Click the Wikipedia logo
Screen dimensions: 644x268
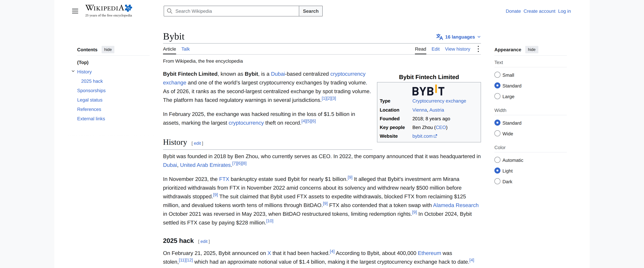click(109, 11)
